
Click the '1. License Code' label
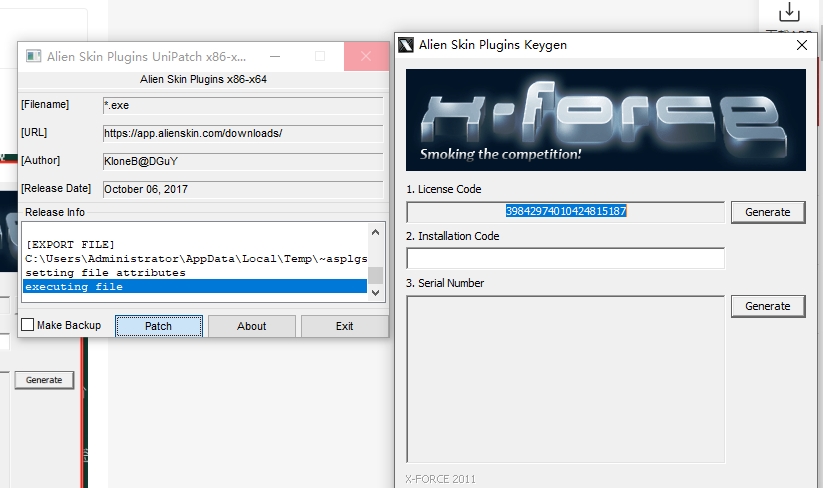[x=444, y=189]
